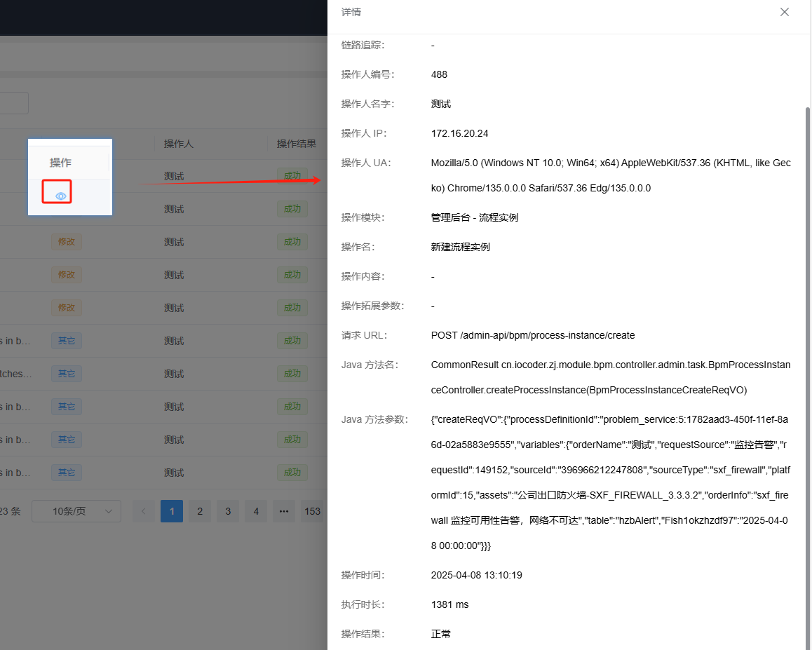
Task: Go to the previous page arrow in pagination
Action: point(144,511)
